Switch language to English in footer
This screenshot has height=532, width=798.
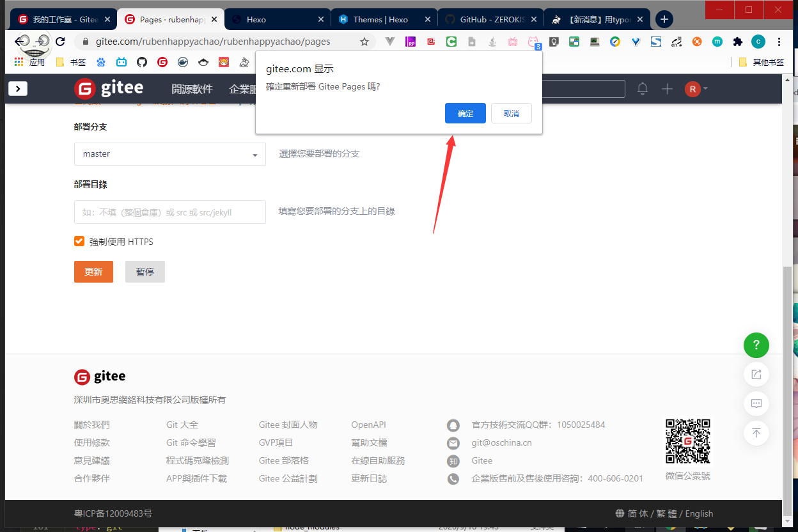(x=699, y=513)
